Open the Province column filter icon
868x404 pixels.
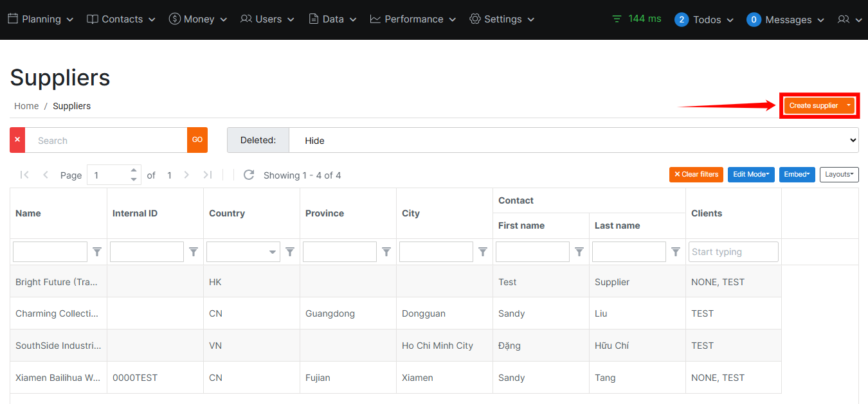tap(386, 252)
